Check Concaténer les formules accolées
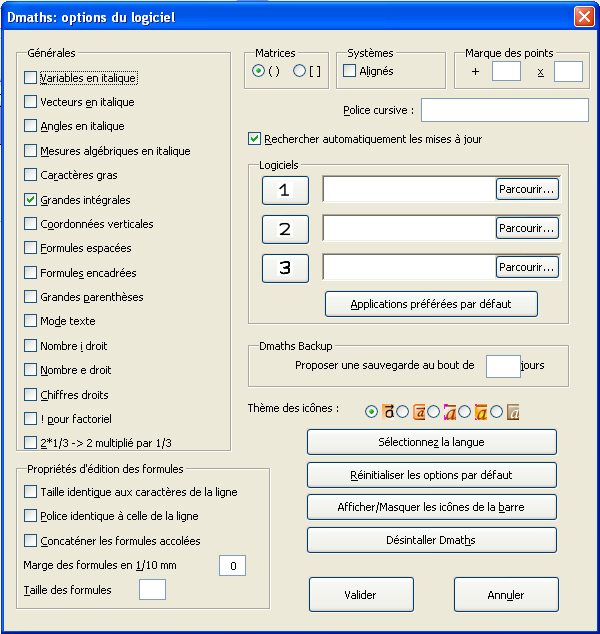This screenshot has height=634, width=600. pos(31,541)
